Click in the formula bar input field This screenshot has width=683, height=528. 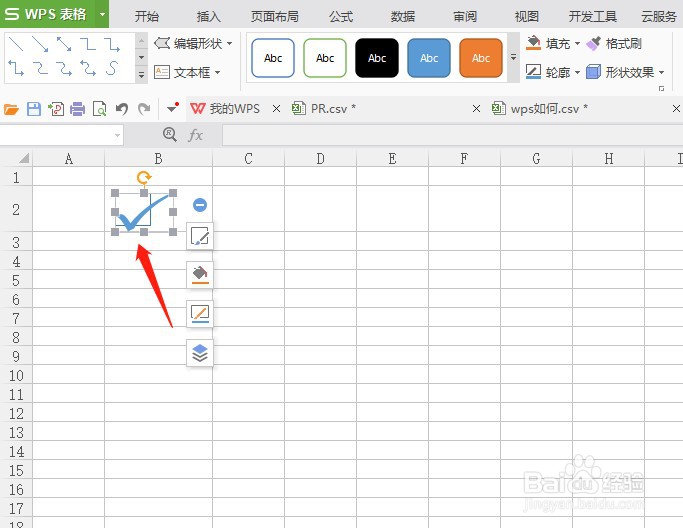(453, 135)
